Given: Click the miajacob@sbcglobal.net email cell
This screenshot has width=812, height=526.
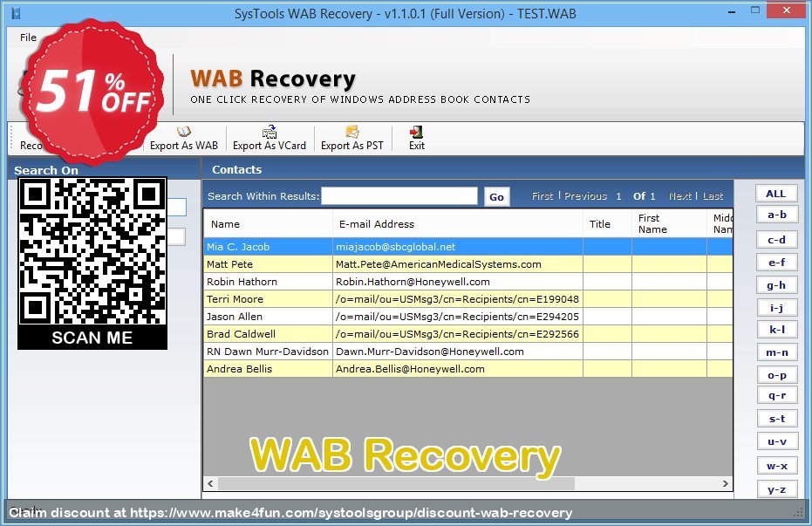Looking at the screenshot, I should 458,247.
